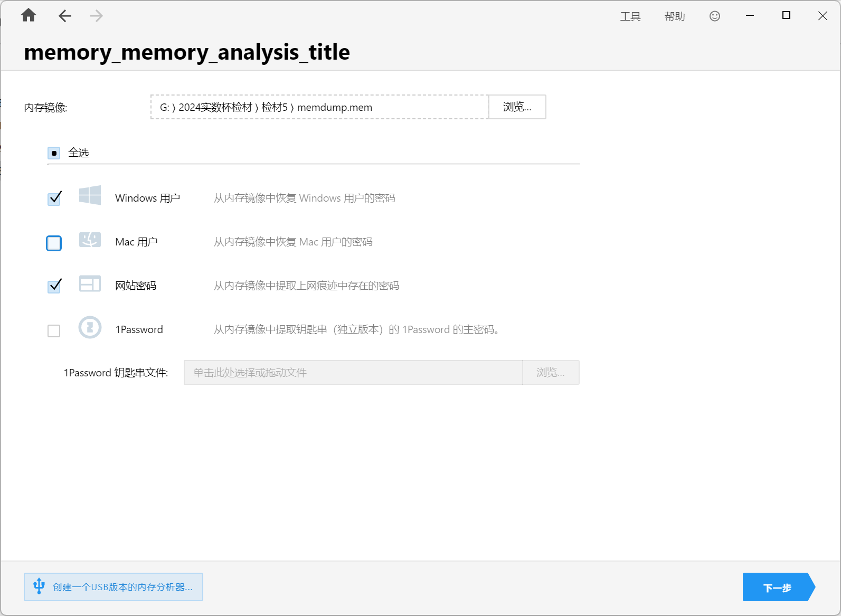Click the Windows logo icon
The height and width of the screenshot is (616, 841).
[x=90, y=195]
